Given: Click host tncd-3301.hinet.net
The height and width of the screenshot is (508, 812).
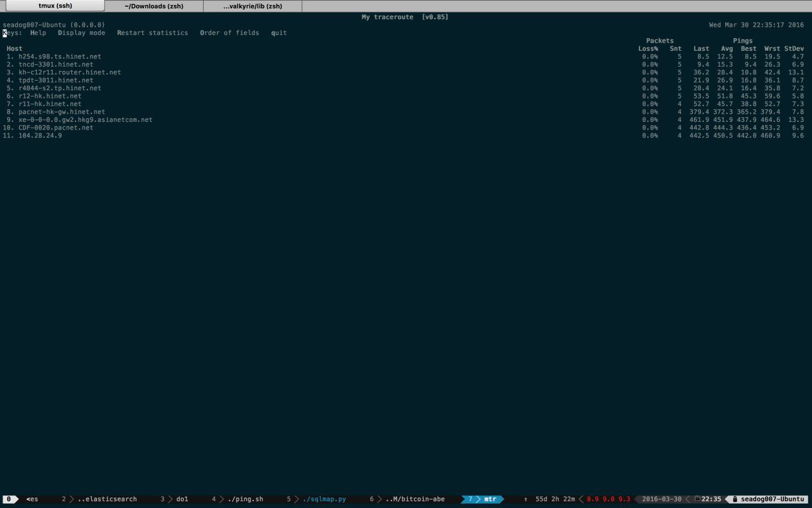Looking at the screenshot, I should (x=56, y=64).
